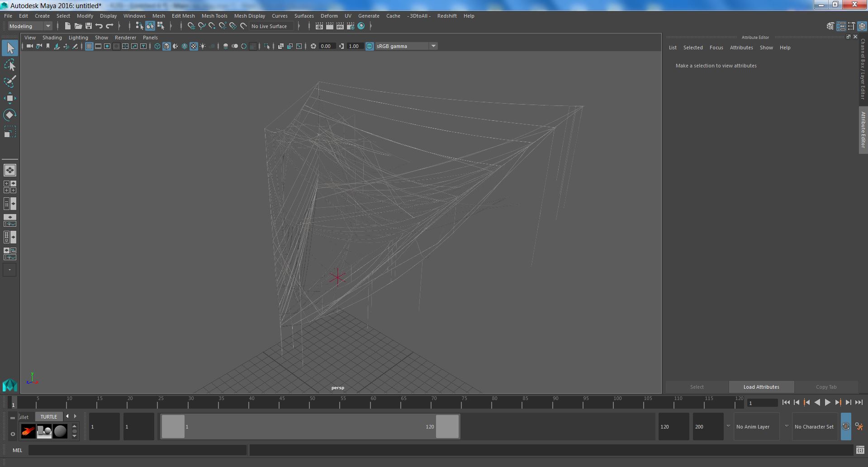Click the Open Scene folder icon
Image resolution: width=868 pixels, height=467 pixels.
(x=78, y=26)
